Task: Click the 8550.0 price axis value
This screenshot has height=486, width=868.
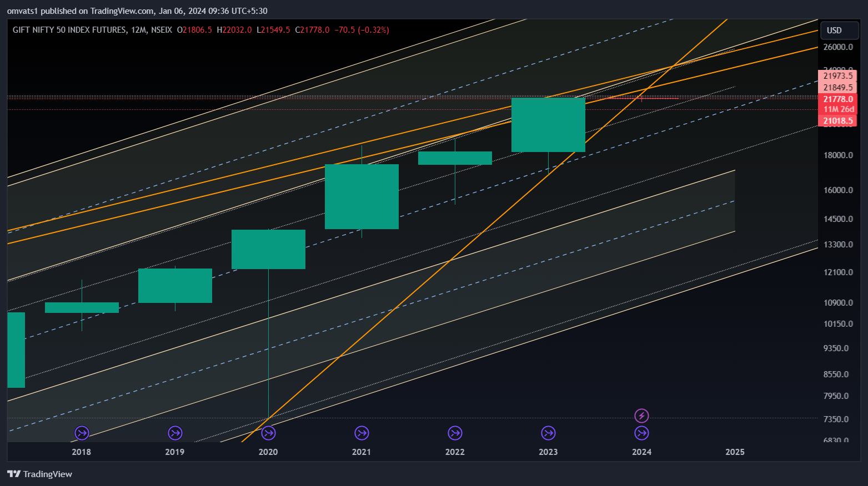Action: pyautogui.click(x=836, y=374)
